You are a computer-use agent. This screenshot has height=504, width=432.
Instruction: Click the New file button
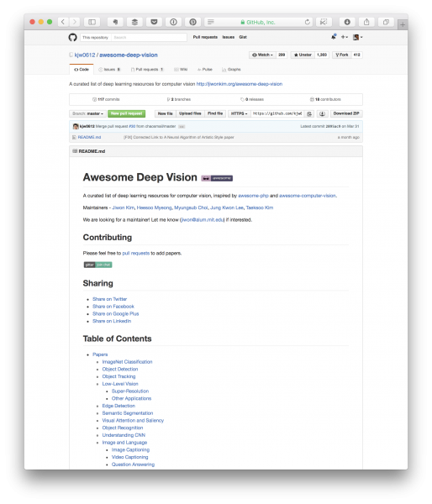tap(166, 113)
